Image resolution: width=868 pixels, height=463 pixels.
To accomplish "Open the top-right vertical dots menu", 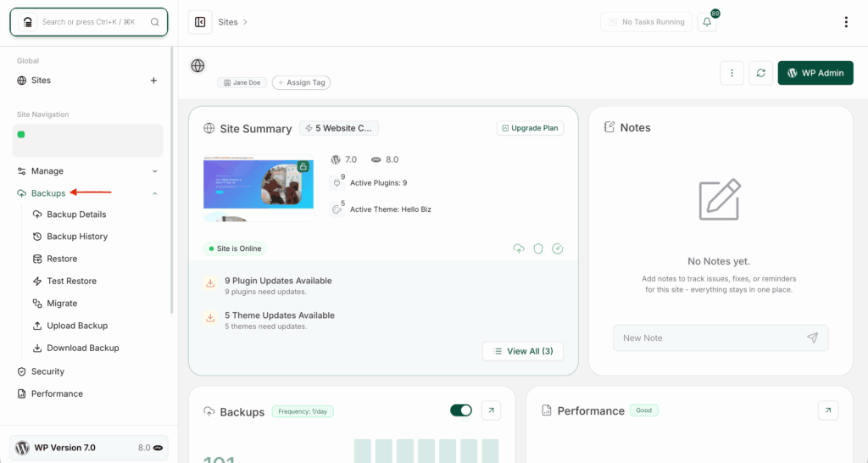I will click(846, 22).
